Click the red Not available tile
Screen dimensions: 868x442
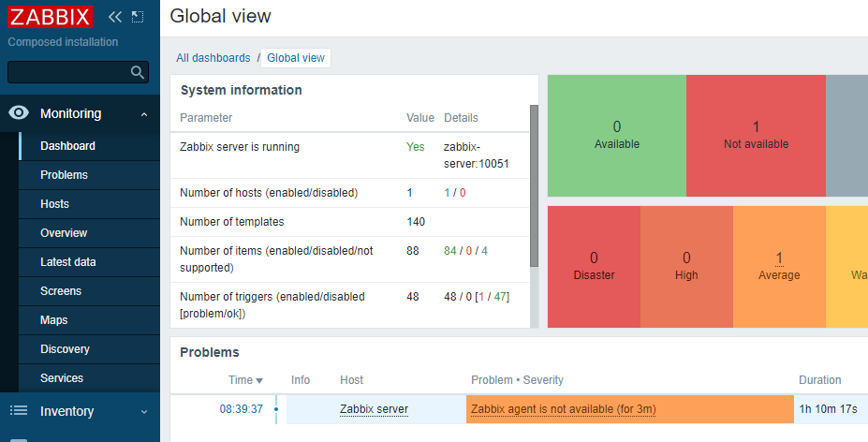[x=756, y=136]
